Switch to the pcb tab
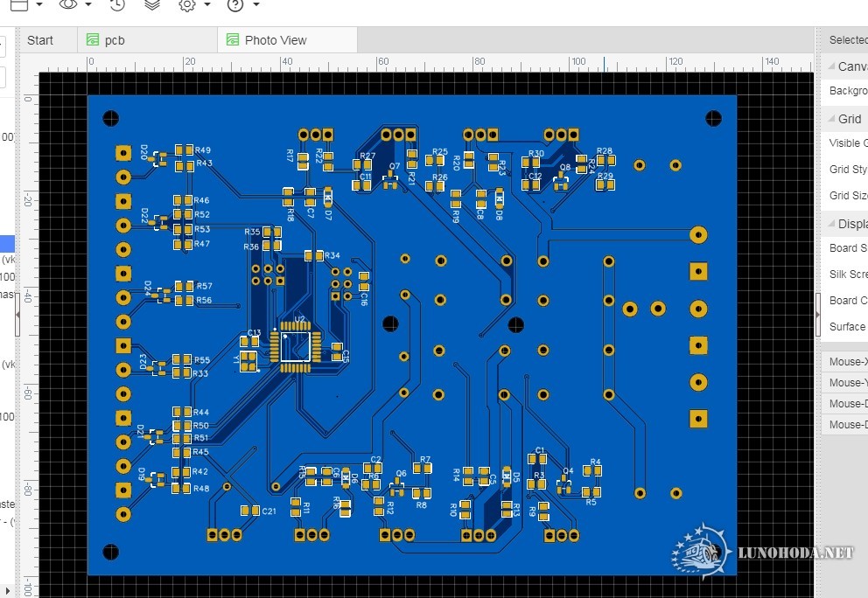 115,40
